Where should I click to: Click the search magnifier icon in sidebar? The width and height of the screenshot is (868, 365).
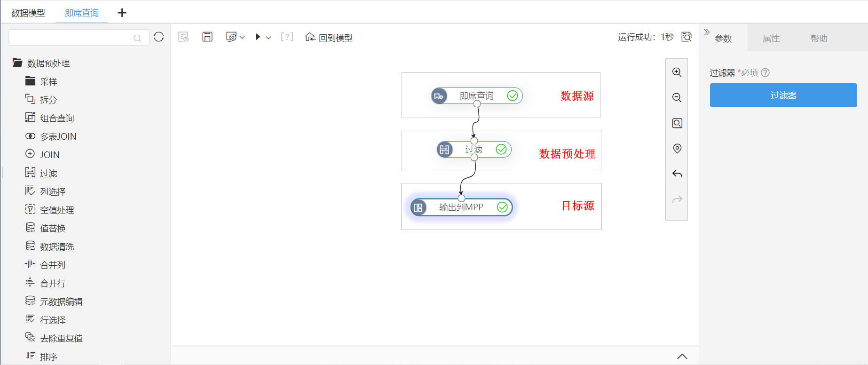click(x=137, y=38)
